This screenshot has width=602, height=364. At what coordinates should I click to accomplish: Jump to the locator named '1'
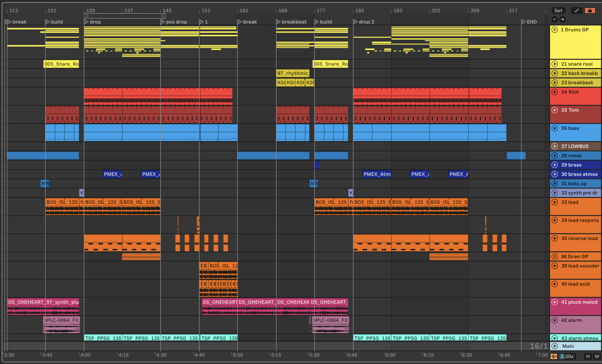coord(201,22)
